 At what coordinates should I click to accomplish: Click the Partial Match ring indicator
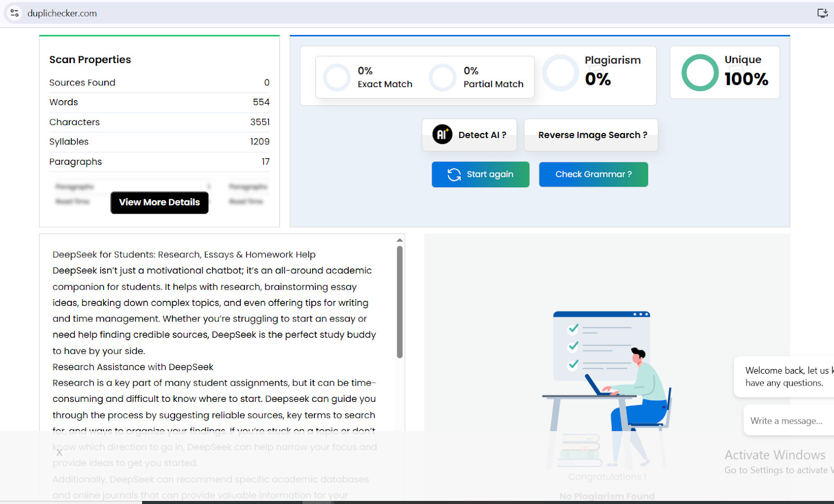pos(443,78)
